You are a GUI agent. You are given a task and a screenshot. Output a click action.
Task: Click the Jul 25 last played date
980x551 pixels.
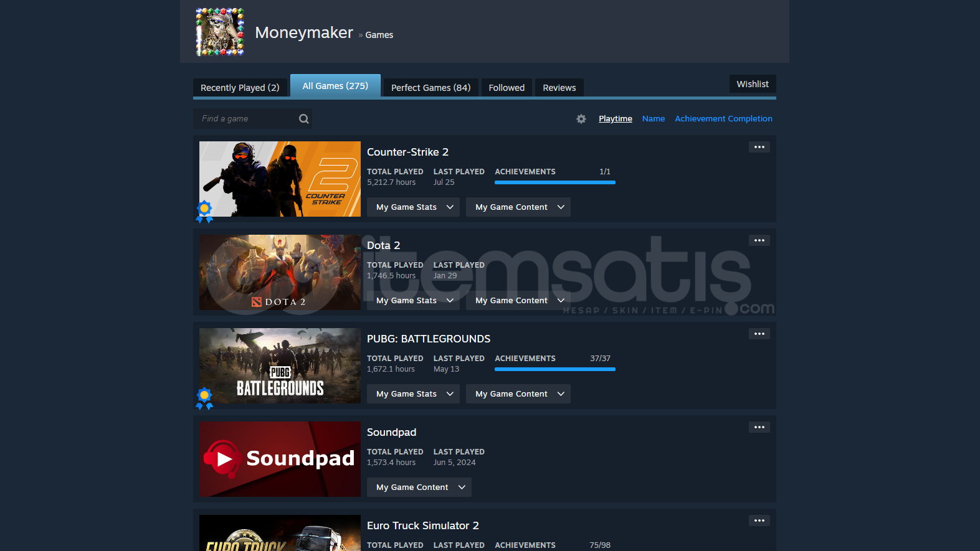click(444, 182)
